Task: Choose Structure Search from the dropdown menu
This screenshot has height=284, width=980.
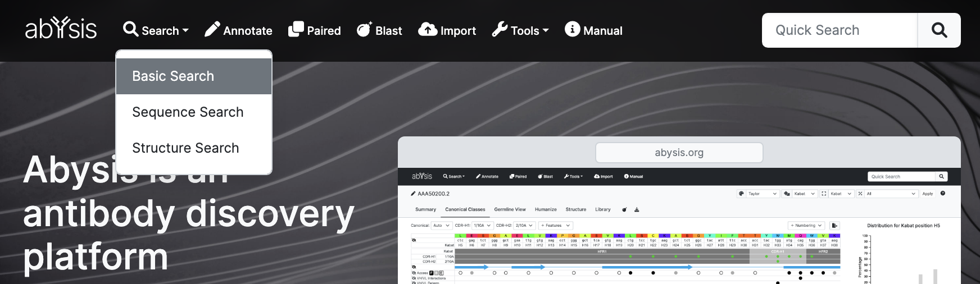Action: (x=194, y=148)
